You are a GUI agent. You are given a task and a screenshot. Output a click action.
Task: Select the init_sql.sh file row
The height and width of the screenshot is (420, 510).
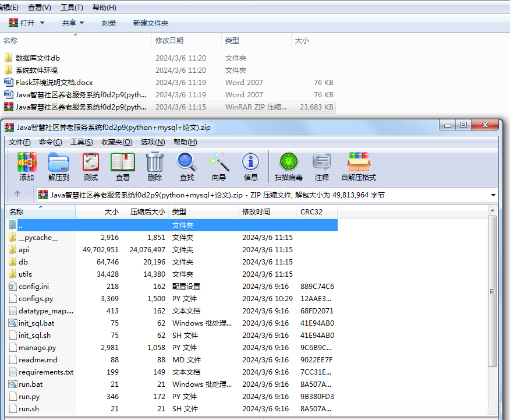[x=172, y=336]
